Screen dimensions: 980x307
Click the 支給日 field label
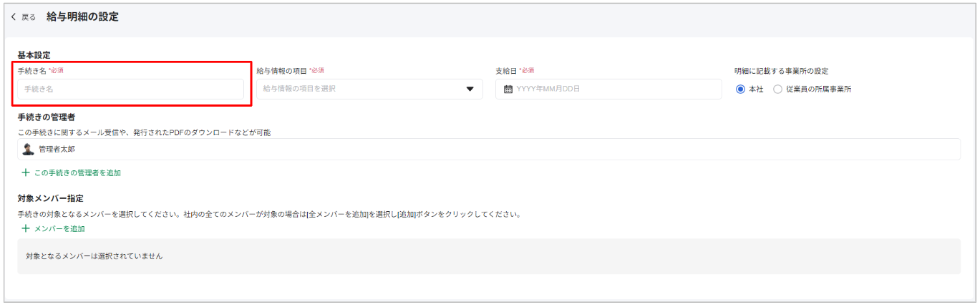point(506,71)
